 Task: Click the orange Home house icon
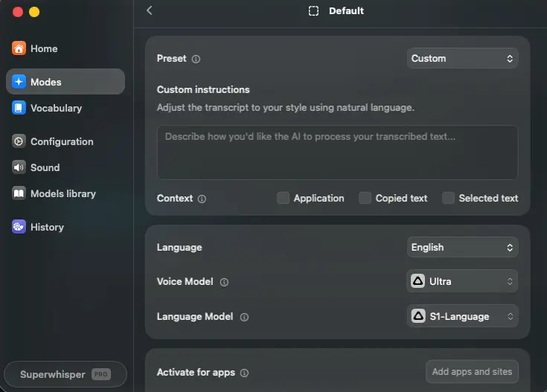tap(19, 48)
